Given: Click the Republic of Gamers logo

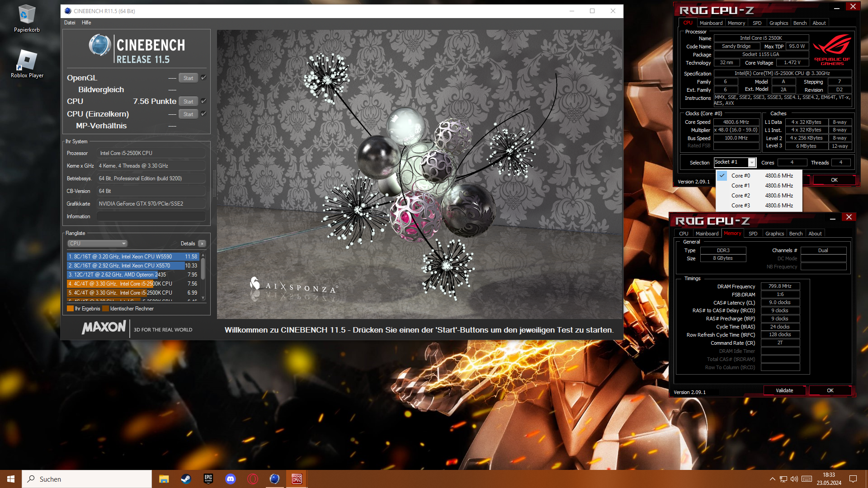Looking at the screenshot, I should coord(832,51).
